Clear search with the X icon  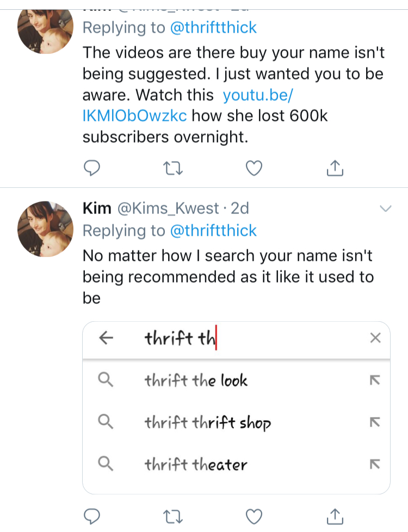click(375, 338)
